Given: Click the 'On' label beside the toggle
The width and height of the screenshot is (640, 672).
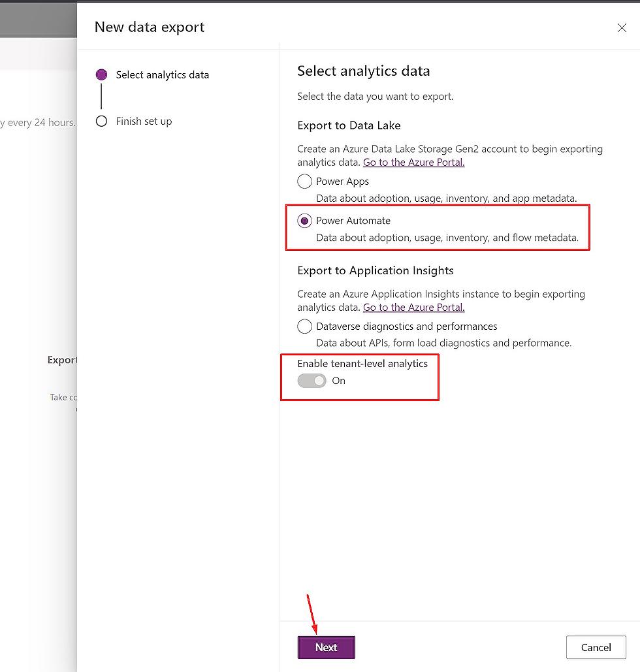Looking at the screenshot, I should coord(339,381).
